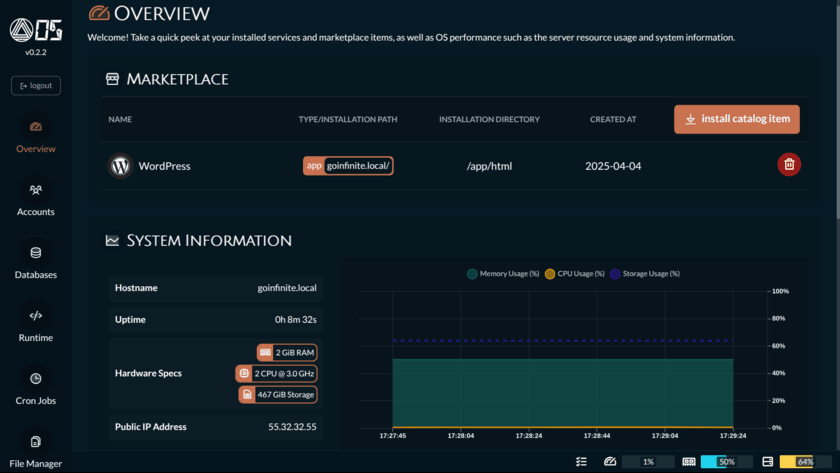Click the memory chip icon in footer

point(689,462)
